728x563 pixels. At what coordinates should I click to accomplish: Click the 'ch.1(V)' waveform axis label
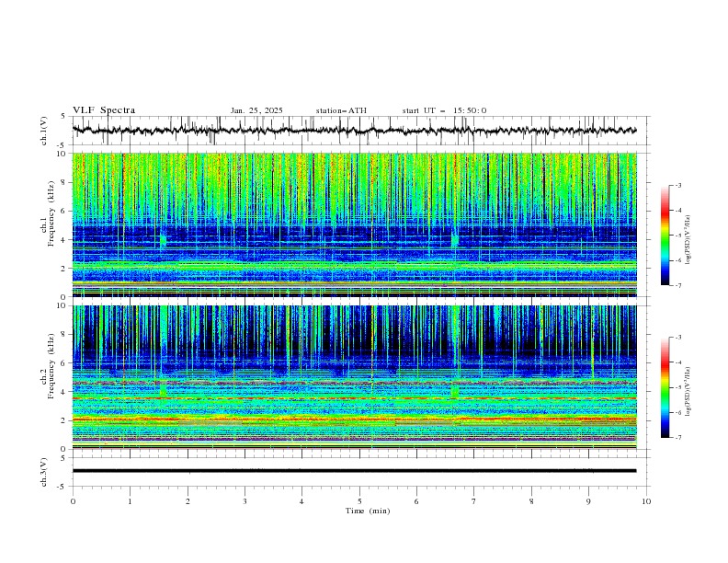pos(44,131)
